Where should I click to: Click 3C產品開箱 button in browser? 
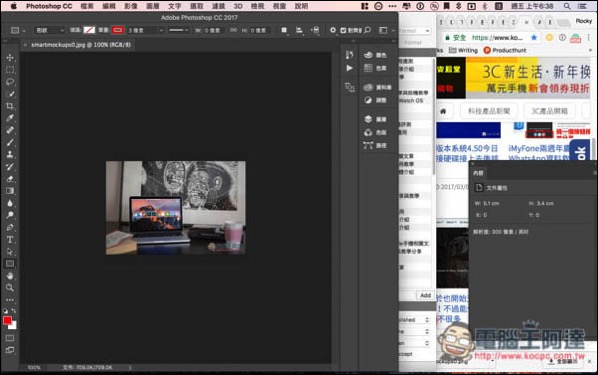[x=550, y=111]
